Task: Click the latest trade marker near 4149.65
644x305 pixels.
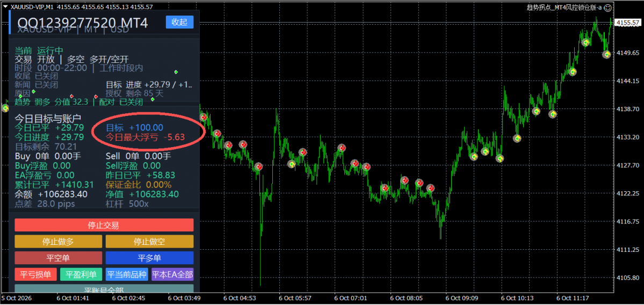Action: (x=606, y=54)
